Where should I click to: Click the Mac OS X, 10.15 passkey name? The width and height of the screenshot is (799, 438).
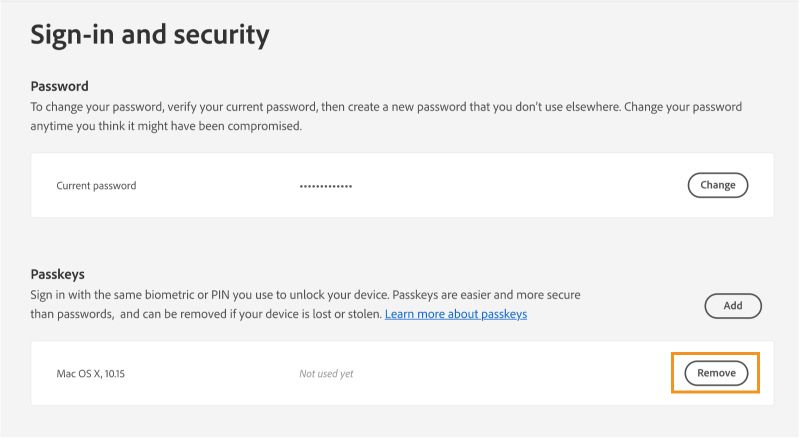[97, 374]
